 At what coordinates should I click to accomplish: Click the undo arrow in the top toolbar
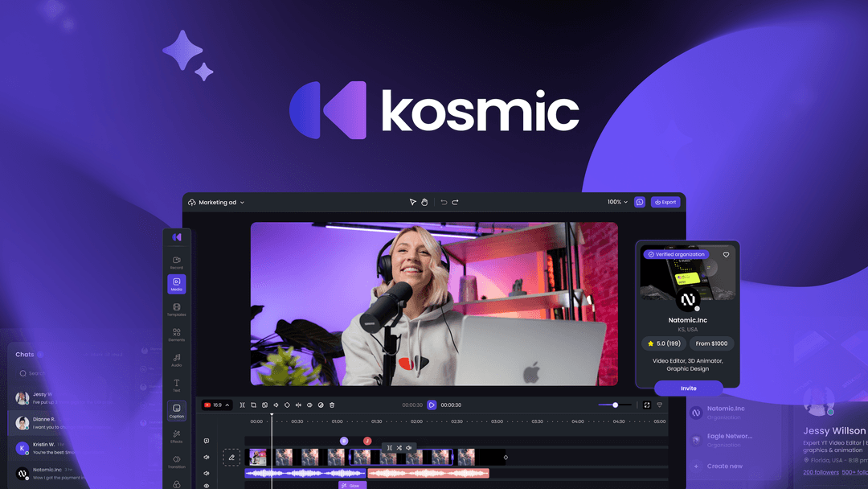[x=443, y=202]
